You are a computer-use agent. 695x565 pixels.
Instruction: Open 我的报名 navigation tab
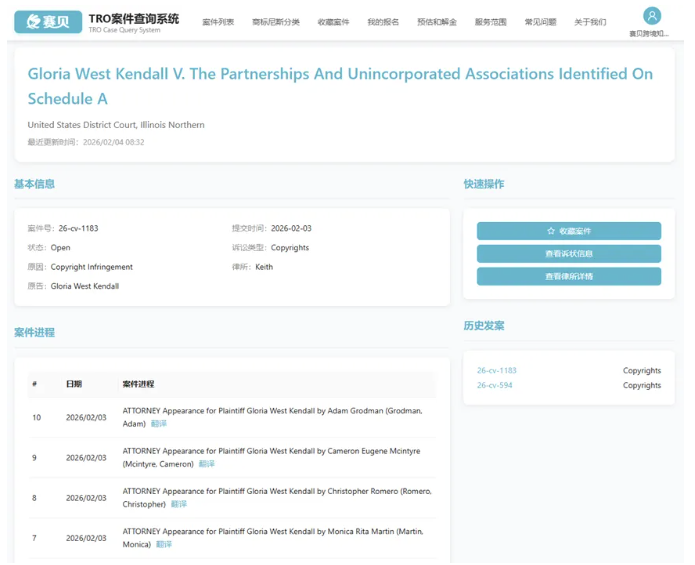383,22
